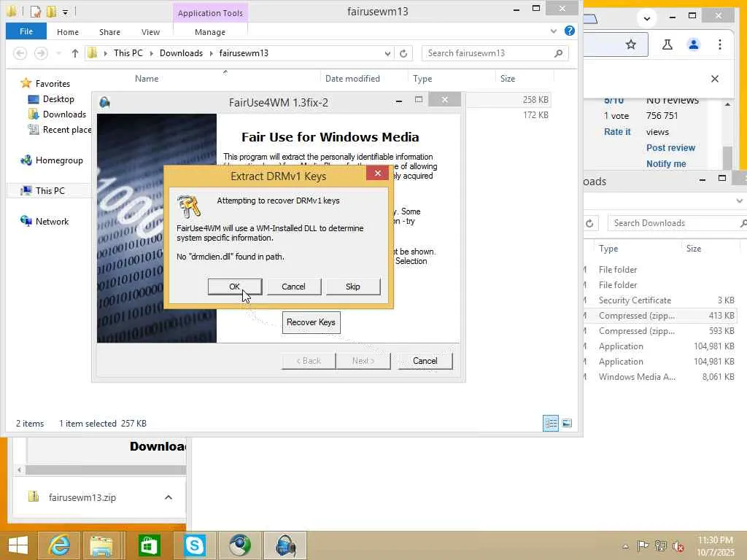Switch to Details view icon in status bar
This screenshot has width=747, height=560.
551,424
